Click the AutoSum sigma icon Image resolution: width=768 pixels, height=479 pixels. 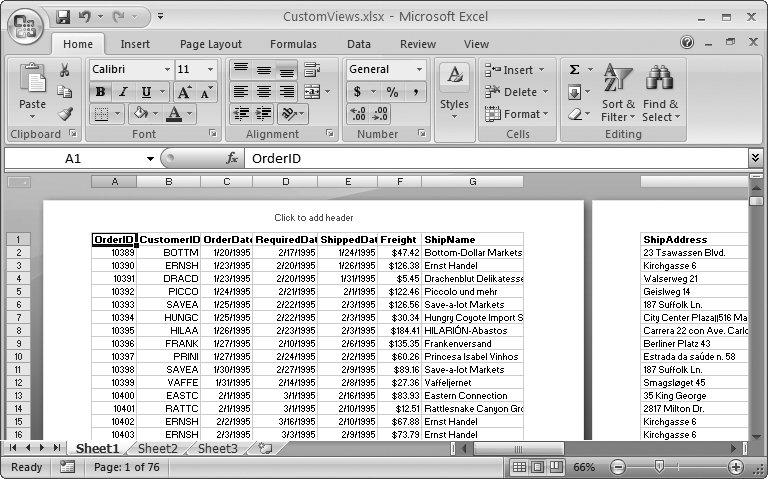[575, 70]
